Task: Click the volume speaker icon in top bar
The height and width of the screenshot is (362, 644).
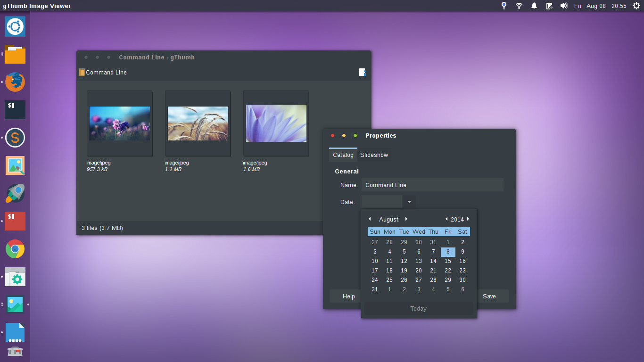Action: [563, 6]
